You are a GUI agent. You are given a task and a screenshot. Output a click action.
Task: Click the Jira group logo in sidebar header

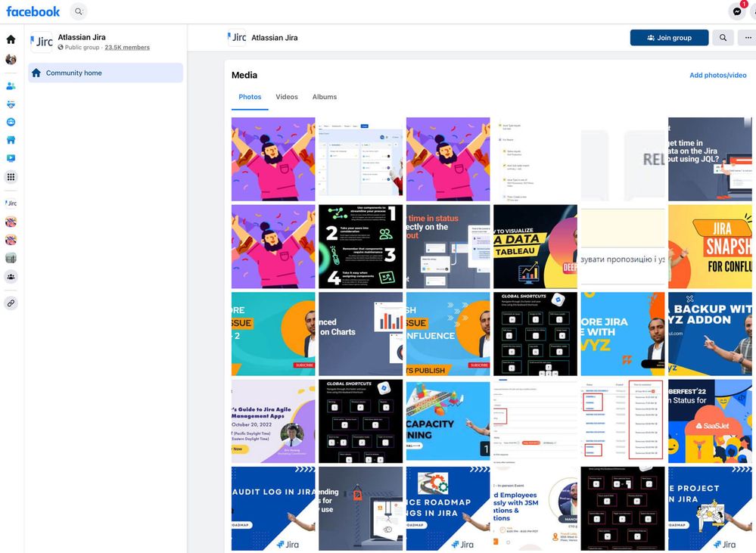(x=42, y=42)
